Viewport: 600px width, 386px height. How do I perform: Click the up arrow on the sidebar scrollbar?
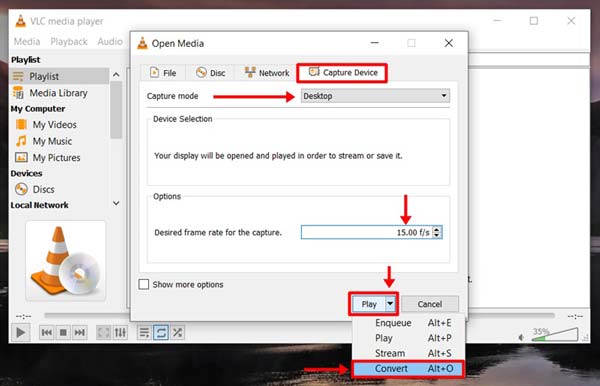tap(116, 75)
